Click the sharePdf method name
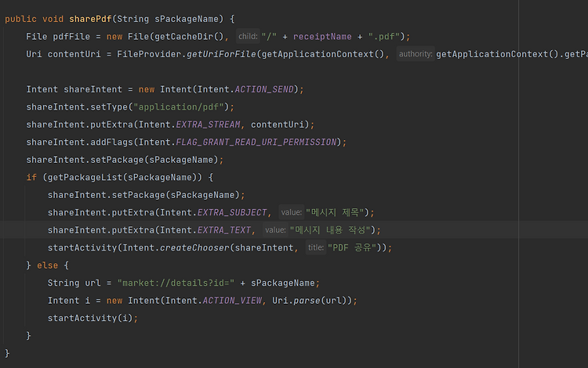Viewport: 588px width, 368px height. tap(90, 19)
